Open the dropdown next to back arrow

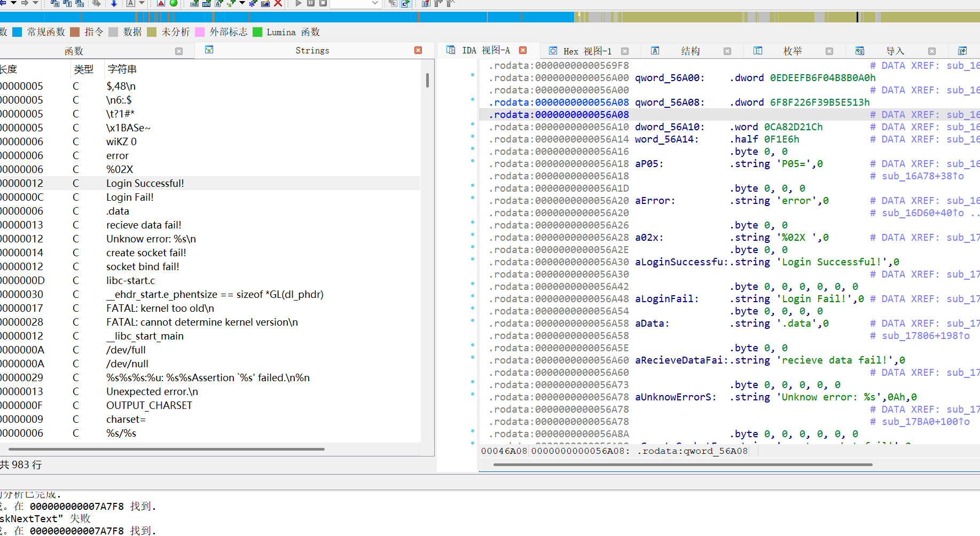[x=13, y=3]
